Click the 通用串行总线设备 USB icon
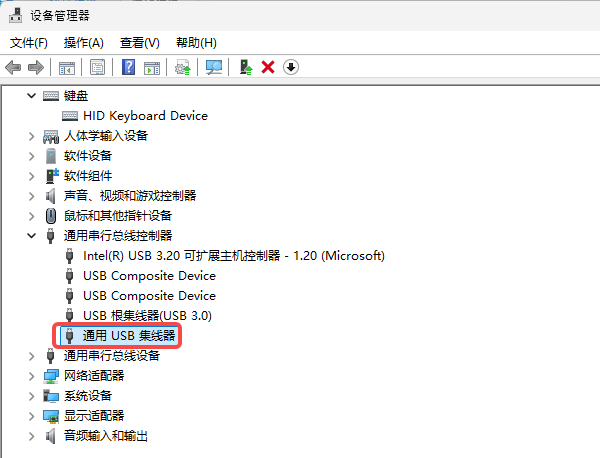This screenshot has height=458, width=600. coord(51,356)
